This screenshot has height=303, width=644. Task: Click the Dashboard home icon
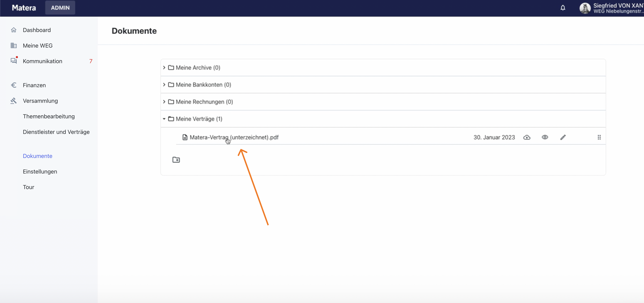pos(14,30)
